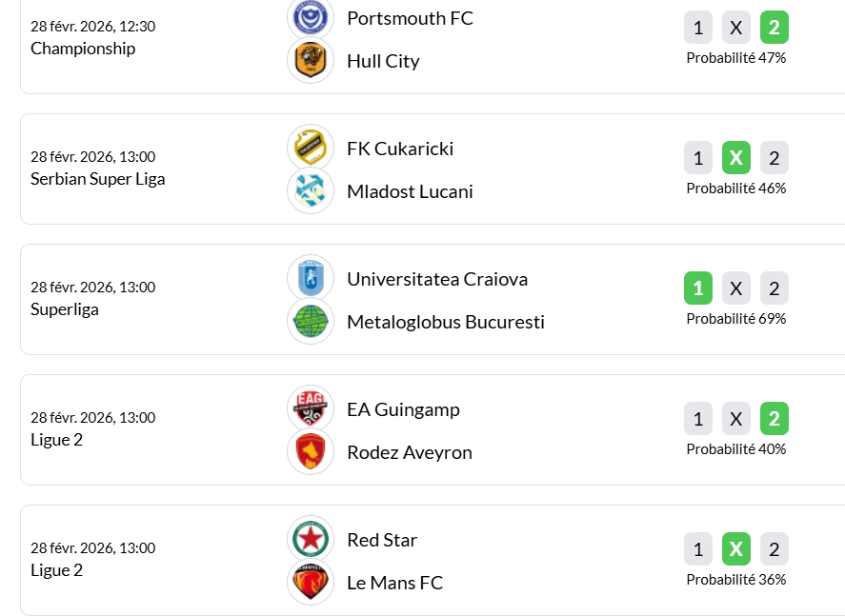The height and width of the screenshot is (616, 845).
Task: Choose outcome 2 for Craiova vs Metaloglobus
Action: click(x=775, y=288)
